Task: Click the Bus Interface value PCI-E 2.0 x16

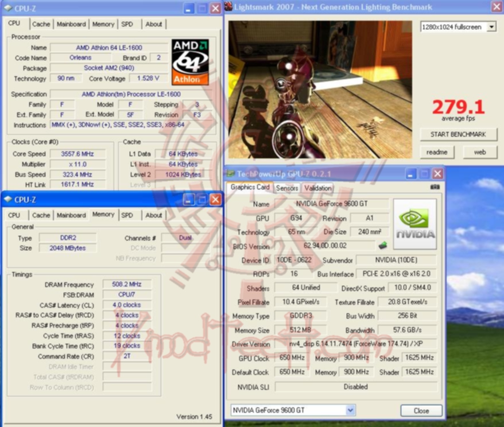Action: pos(397,274)
